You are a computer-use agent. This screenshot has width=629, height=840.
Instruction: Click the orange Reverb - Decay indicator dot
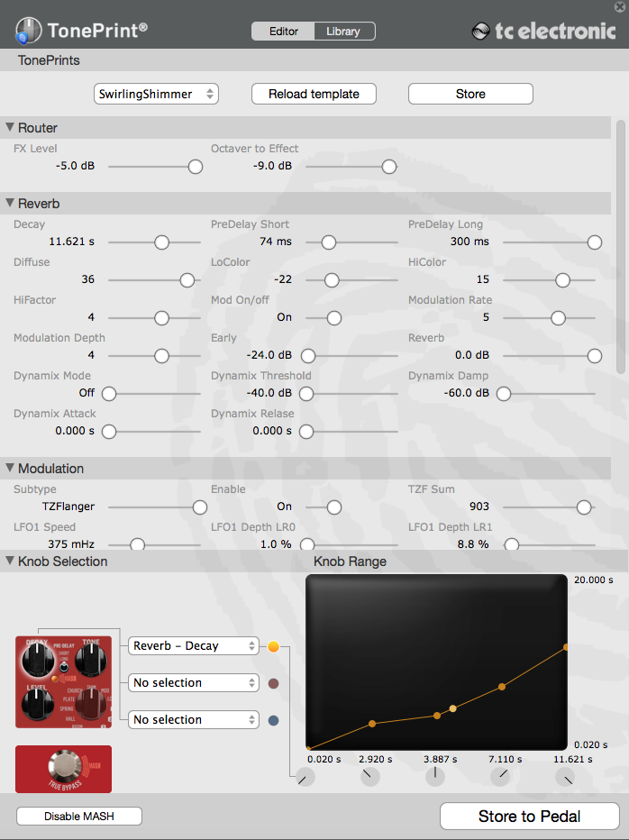coord(273,646)
